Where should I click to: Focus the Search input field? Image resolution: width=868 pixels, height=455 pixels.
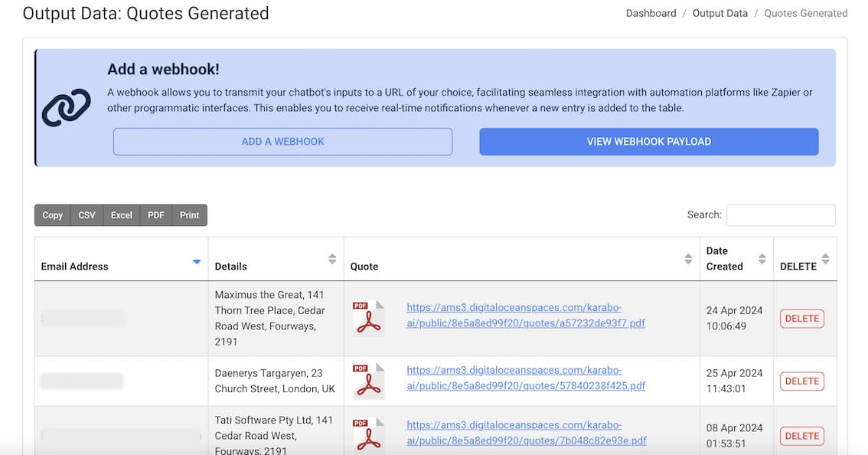[781, 215]
